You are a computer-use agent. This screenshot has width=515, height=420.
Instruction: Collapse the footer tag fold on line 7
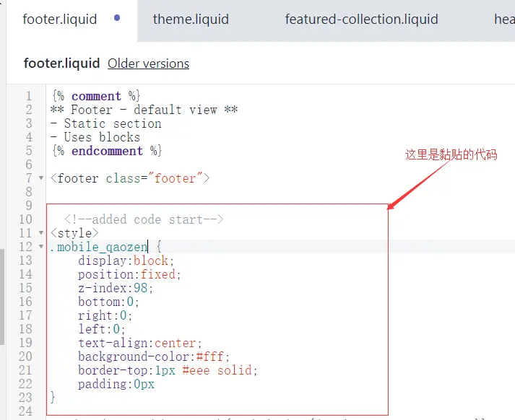coord(41,178)
